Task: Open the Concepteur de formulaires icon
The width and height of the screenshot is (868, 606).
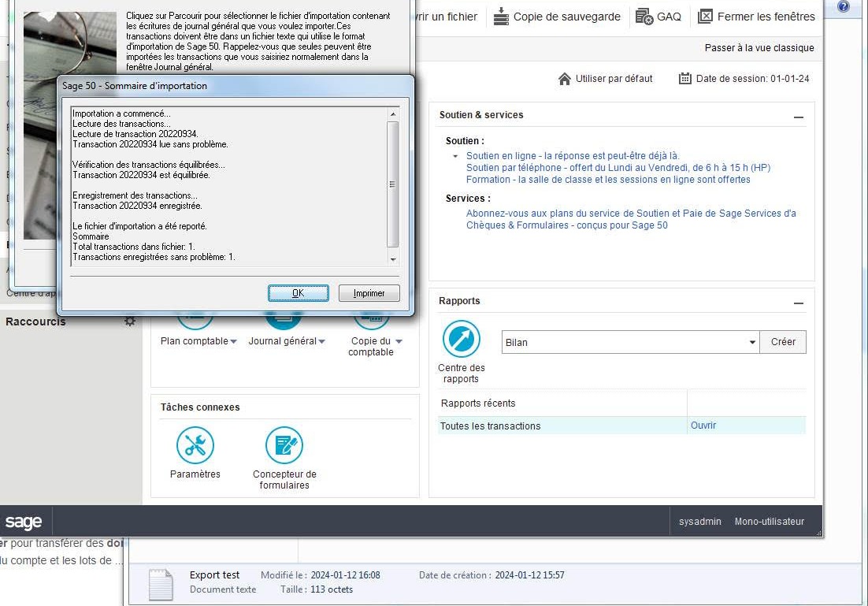Action: pyautogui.click(x=284, y=444)
